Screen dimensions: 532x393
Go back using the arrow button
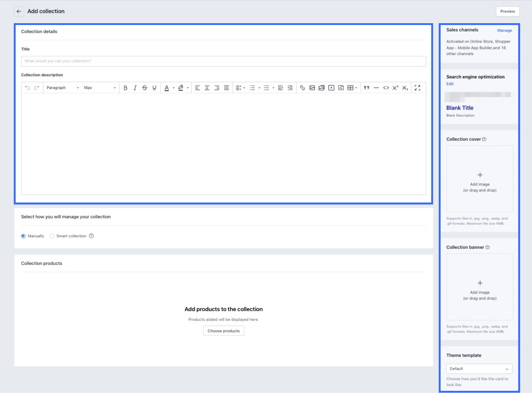click(x=19, y=11)
